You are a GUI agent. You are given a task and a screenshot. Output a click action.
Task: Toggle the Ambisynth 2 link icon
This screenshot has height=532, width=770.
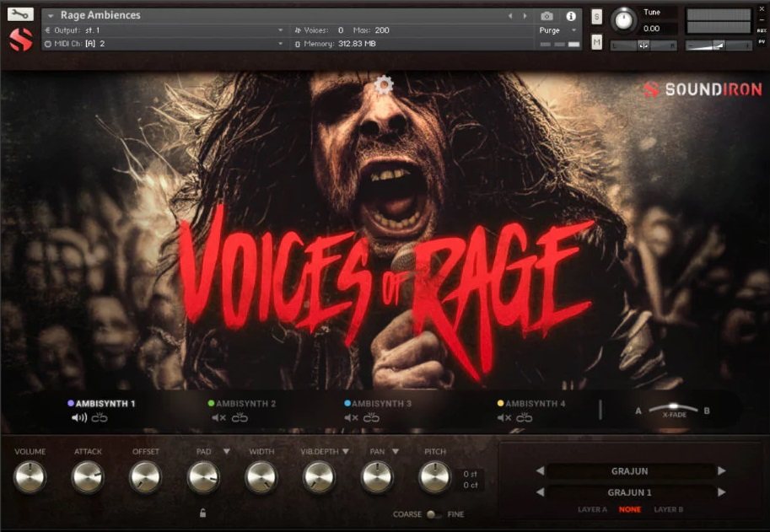point(240,417)
